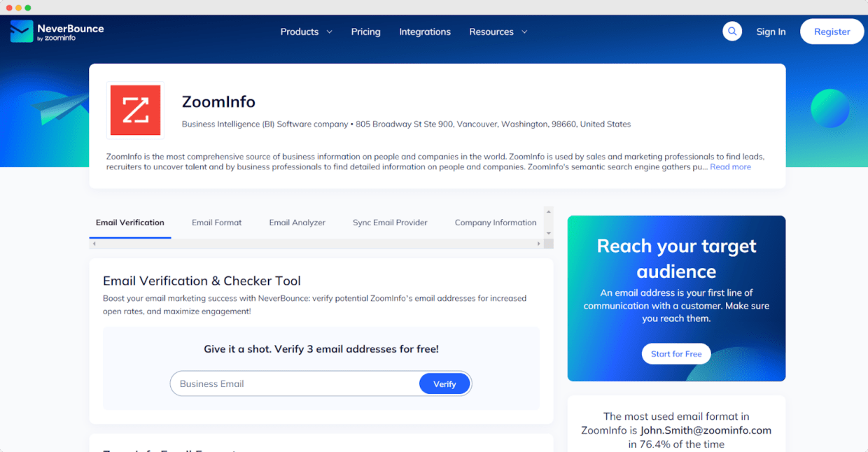Click the macOS red close window dot
868x452 pixels.
tap(9, 8)
